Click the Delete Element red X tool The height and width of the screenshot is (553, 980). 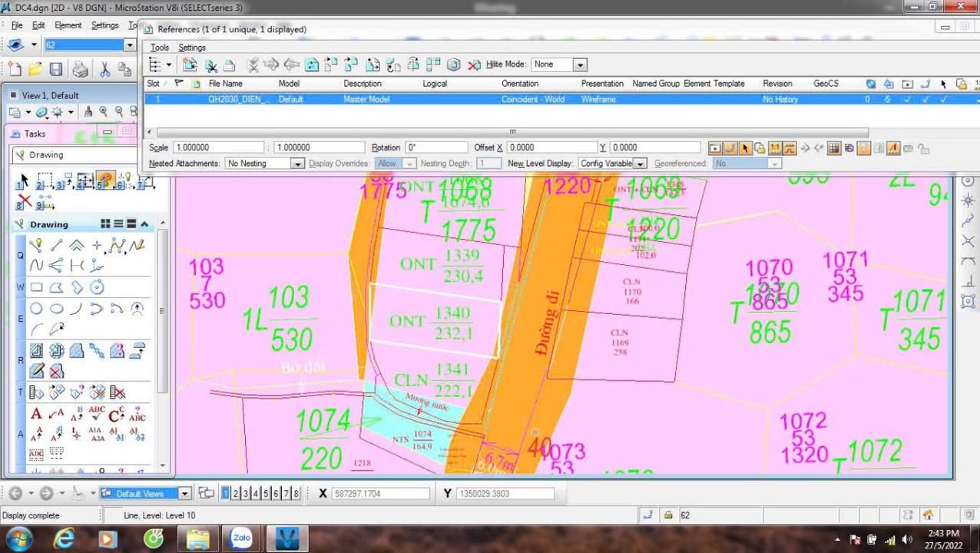pyautogui.click(x=25, y=202)
